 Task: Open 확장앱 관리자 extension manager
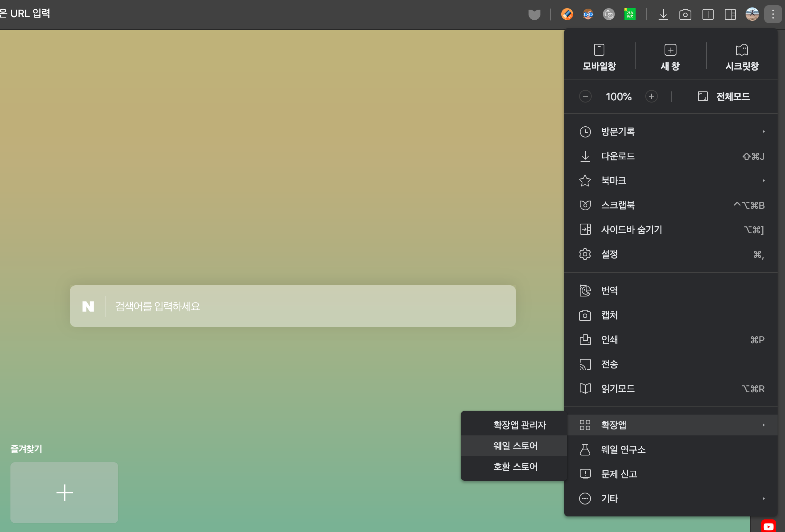click(519, 425)
